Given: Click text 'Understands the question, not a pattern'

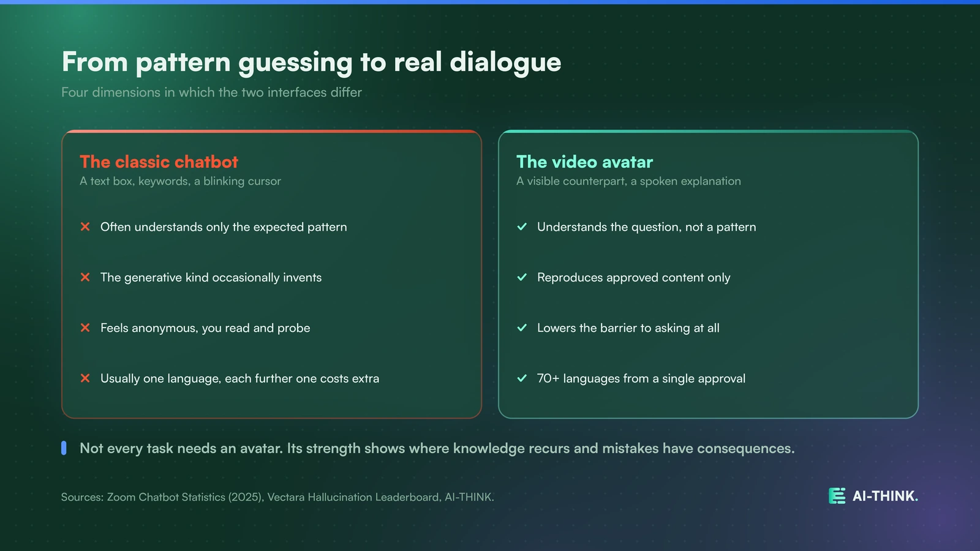Looking at the screenshot, I should point(646,227).
